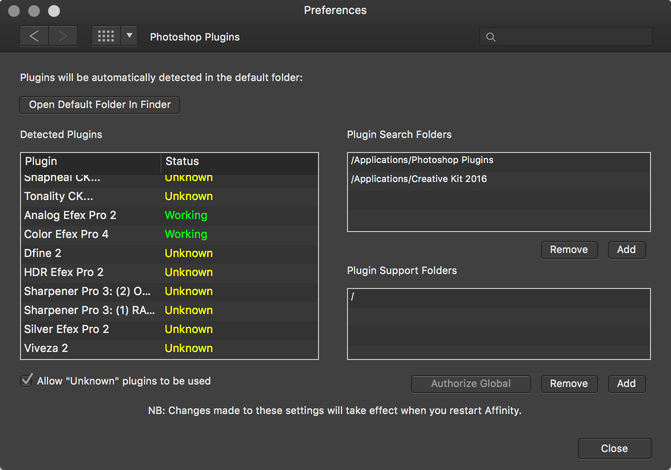Select the Viveza 2 plugin row
Screen dimensions: 671x470
pos(169,348)
